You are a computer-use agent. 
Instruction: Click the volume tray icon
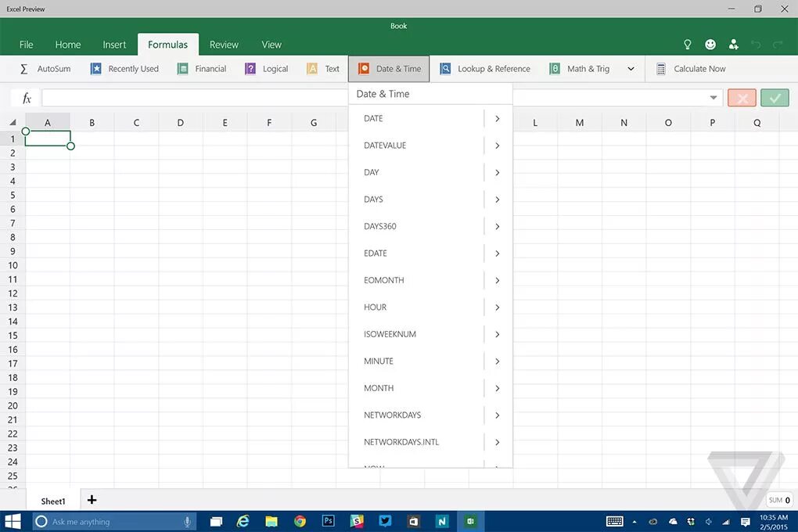tap(709, 522)
